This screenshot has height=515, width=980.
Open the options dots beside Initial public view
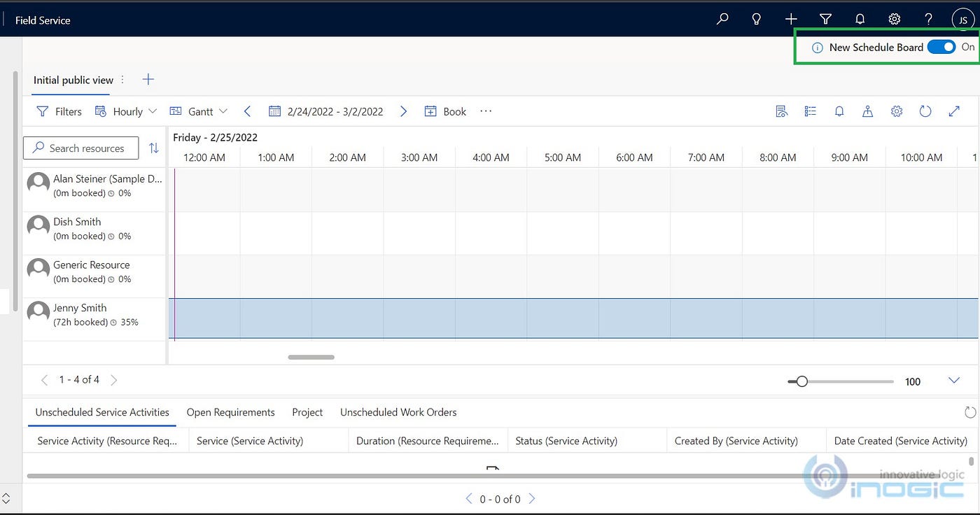[x=123, y=80]
